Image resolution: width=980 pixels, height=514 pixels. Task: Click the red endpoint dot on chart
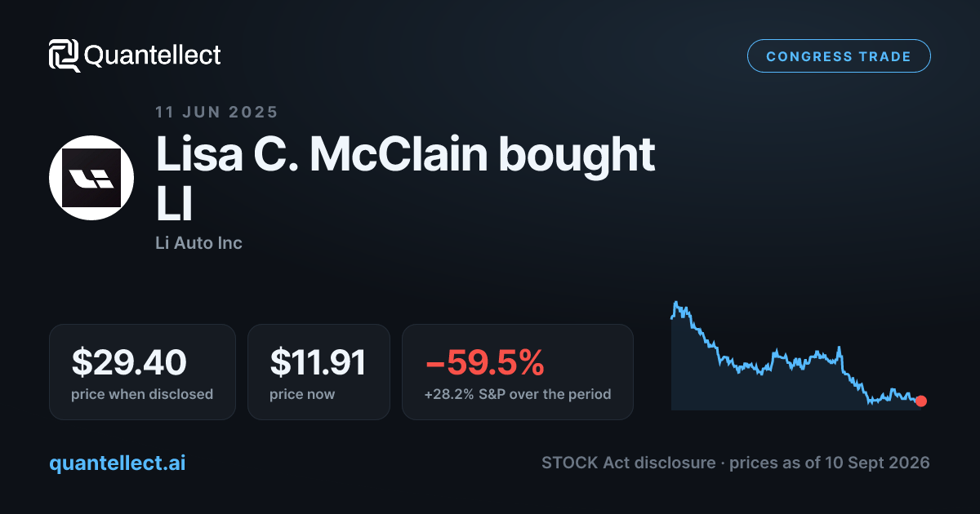point(921,401)
